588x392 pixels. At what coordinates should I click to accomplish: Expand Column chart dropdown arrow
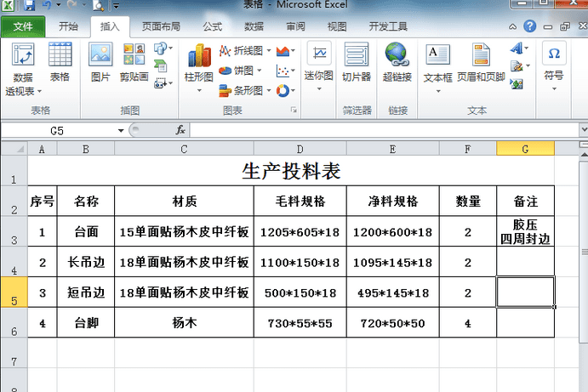click(x=199, y=90)
